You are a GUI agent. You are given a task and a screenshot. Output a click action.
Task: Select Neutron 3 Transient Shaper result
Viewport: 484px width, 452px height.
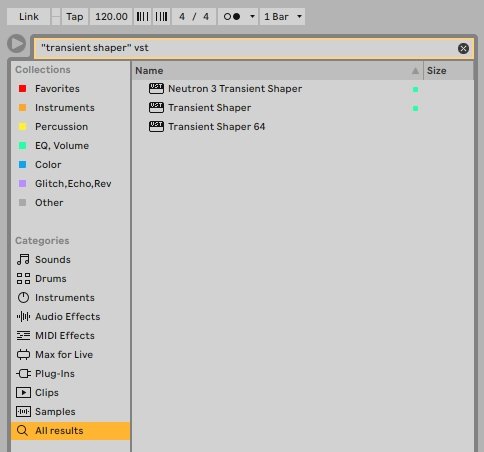point(302,89)
